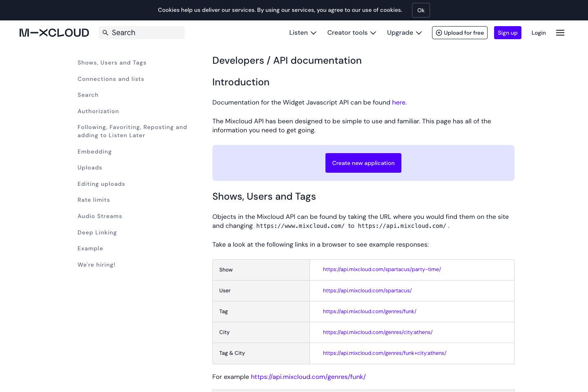Open the Widget Javascript API 'here' link

point(399,102)
